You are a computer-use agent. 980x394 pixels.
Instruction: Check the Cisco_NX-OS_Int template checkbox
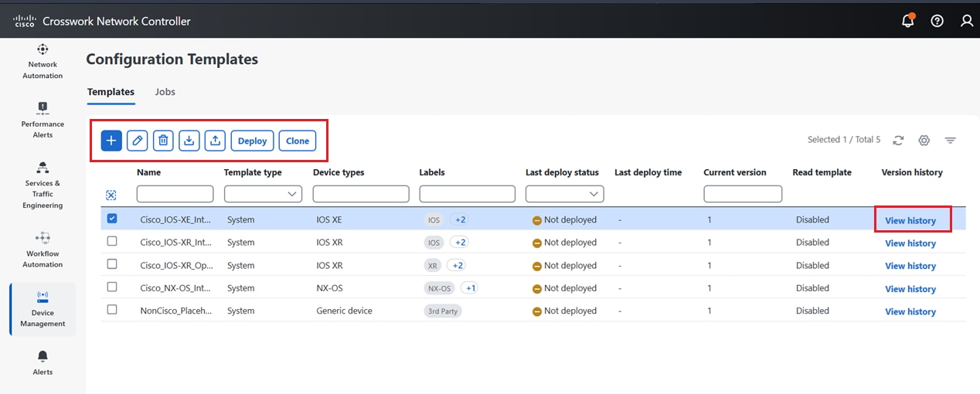pos(112,287)
